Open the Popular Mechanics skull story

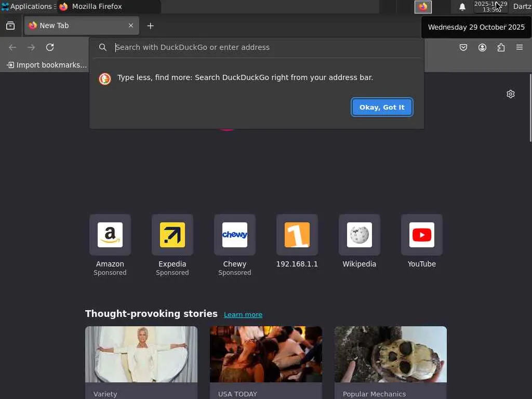391,354
